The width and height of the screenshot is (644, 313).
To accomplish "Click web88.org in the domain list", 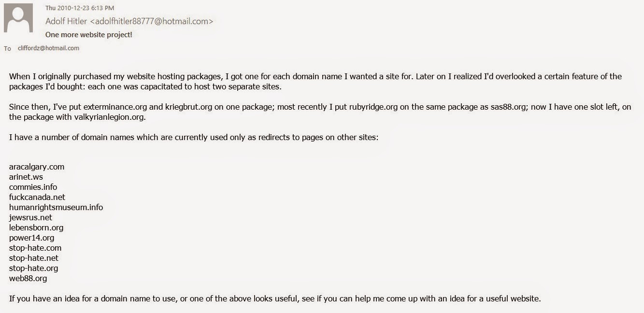I will pyautogui.click(x=28, y=278).
